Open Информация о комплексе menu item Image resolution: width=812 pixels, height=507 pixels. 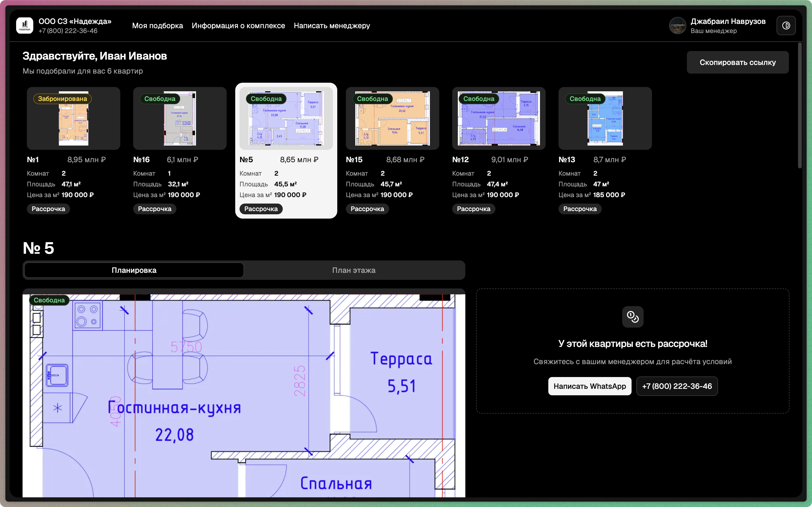point(238,26)
